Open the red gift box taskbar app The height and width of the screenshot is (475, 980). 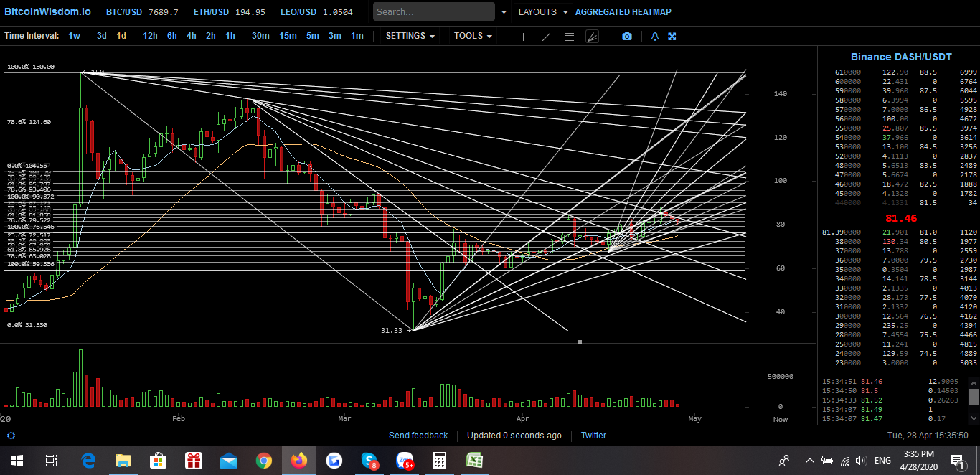coord(194,461)
